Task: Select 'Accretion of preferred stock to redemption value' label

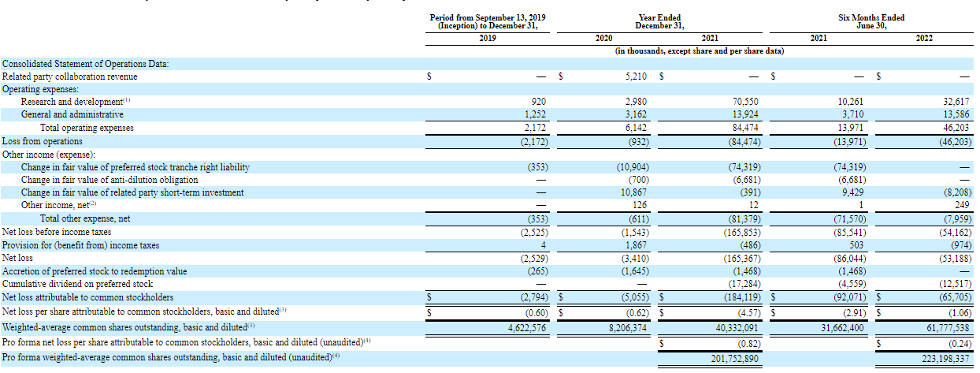Action: click(95, 271)
